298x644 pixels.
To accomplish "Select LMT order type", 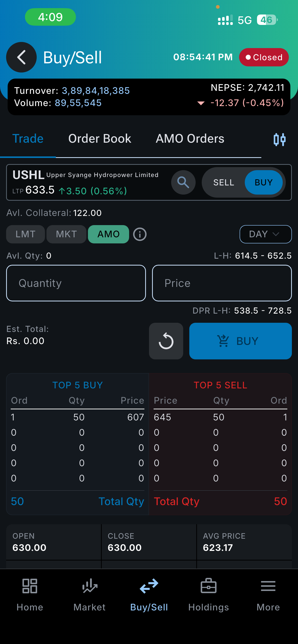I will [x=25, y=234].
